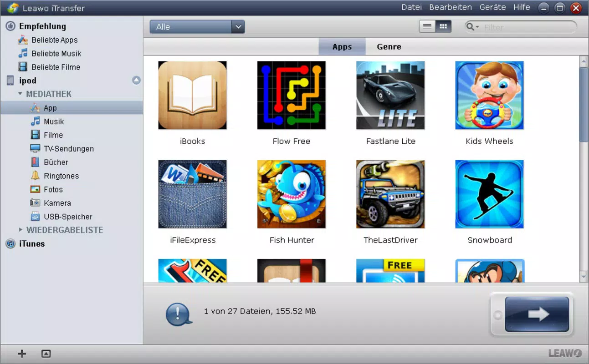
Task: Open the Datei menu
Action: pyautogui.click(x=411, y=7)
